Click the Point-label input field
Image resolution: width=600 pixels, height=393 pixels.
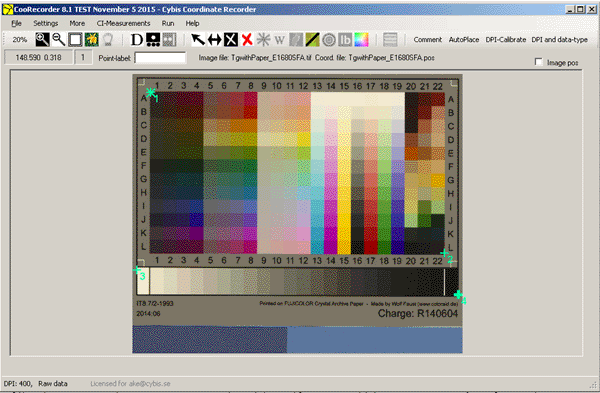[160, 58]
